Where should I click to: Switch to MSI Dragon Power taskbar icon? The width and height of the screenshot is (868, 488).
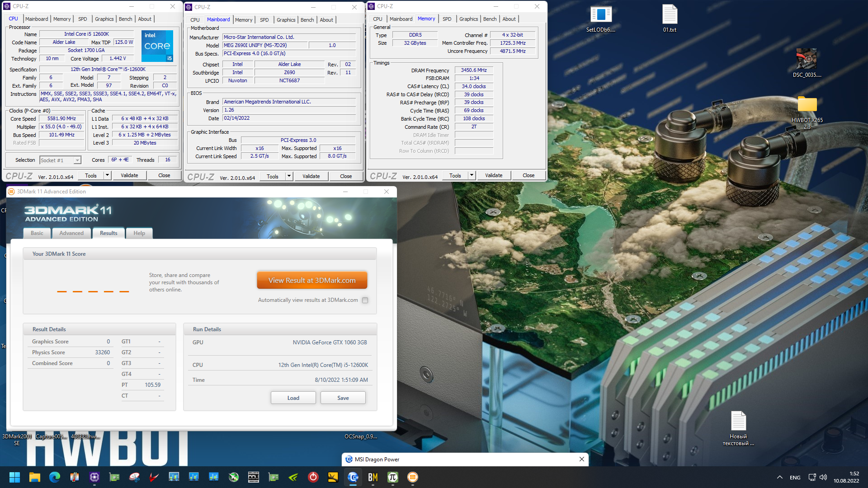coord(353,477)
